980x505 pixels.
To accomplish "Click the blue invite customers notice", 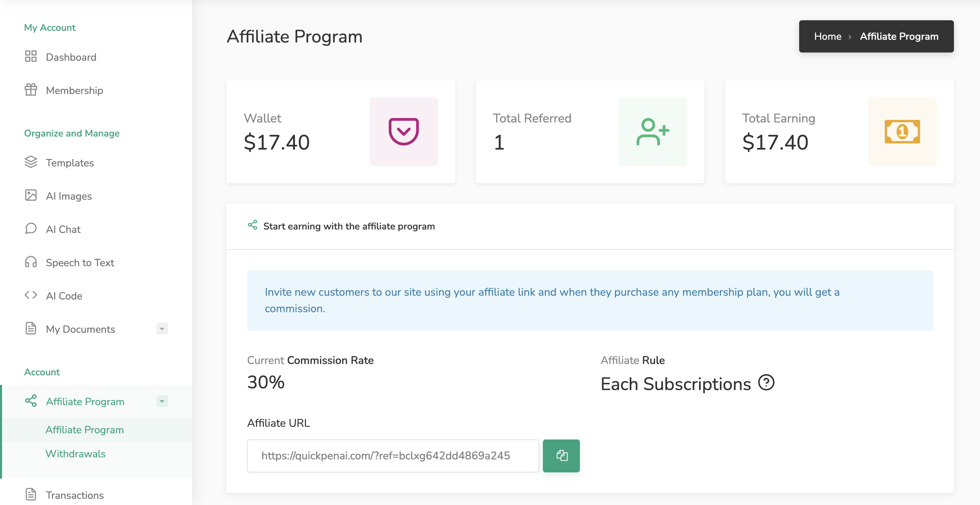I will tap(590, 300).
